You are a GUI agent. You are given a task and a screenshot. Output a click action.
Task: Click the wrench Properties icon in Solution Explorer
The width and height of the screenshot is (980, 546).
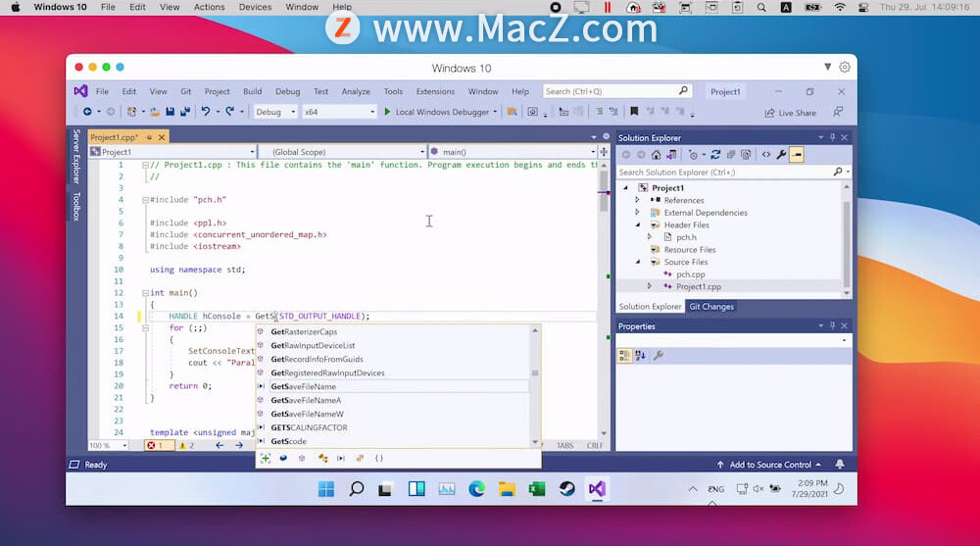point(781,155)
